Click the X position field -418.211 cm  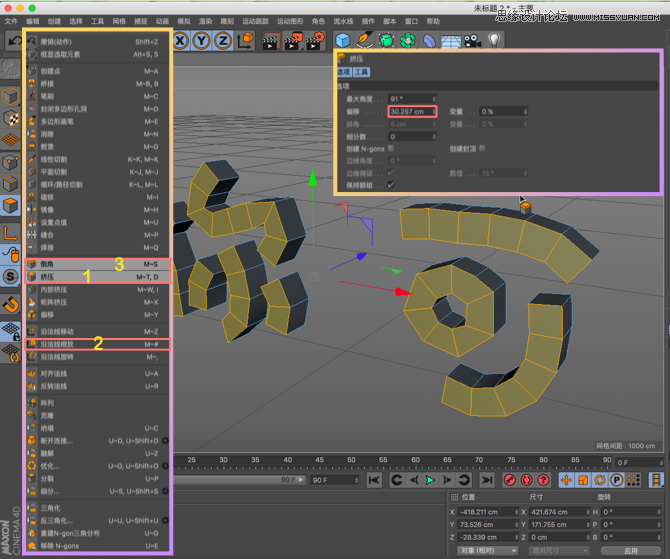pos(488,512)
